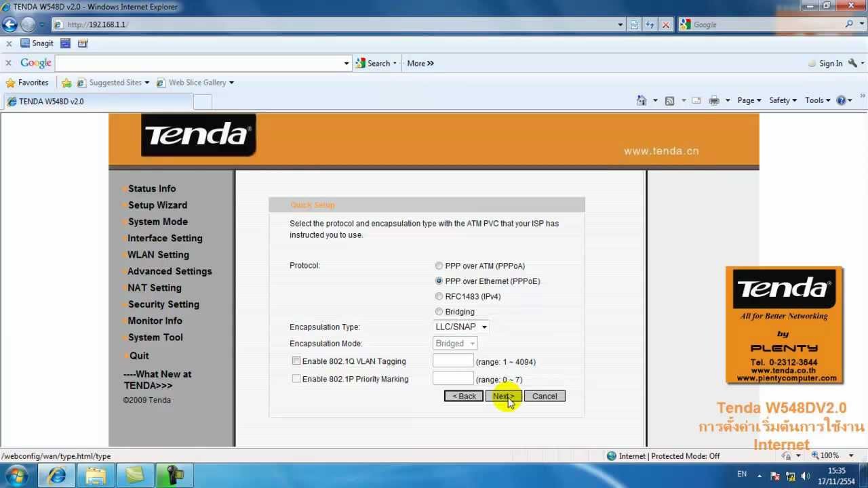Select the TENDA W548D v2.0 tab
The width and height of the screenshot is (868, 488).
pyautogui.click(x=97, y=102)
